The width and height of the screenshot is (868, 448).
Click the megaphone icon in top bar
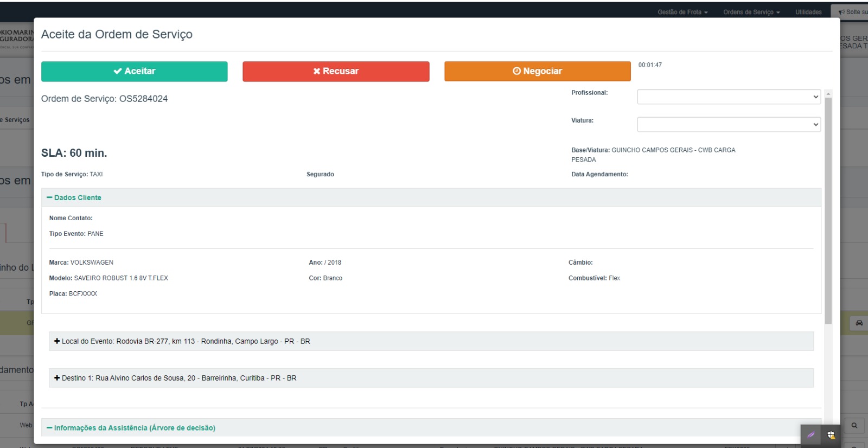tap(841, 12)
